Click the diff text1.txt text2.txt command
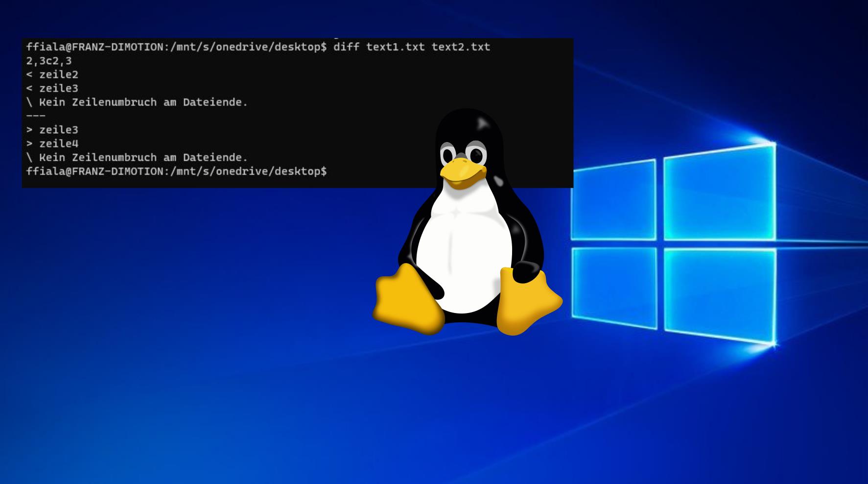Screen dimensions: 868x484 point(411,47)
